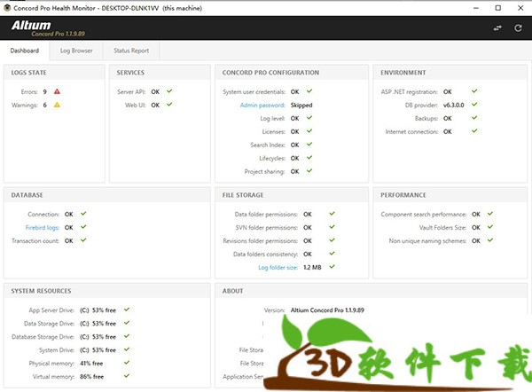This screenshot has height=392, width=532.
Task: Click the Log folder size check mark
Action: click(x=332, y=267)
